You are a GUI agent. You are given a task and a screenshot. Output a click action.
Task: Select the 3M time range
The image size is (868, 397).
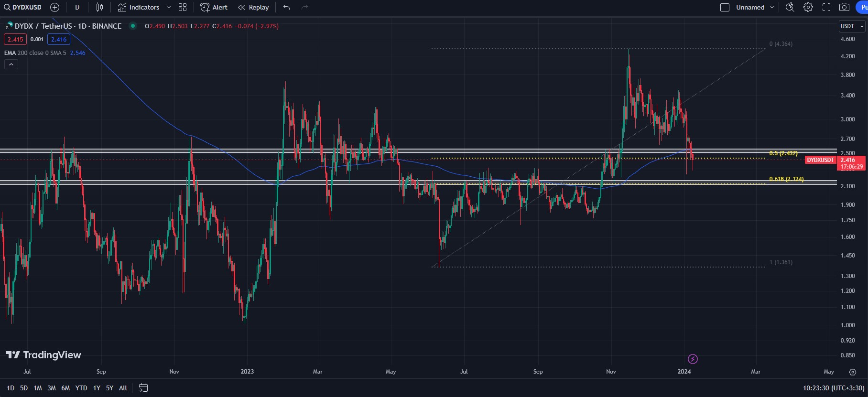pyautogui.click(x=52, y=388)
